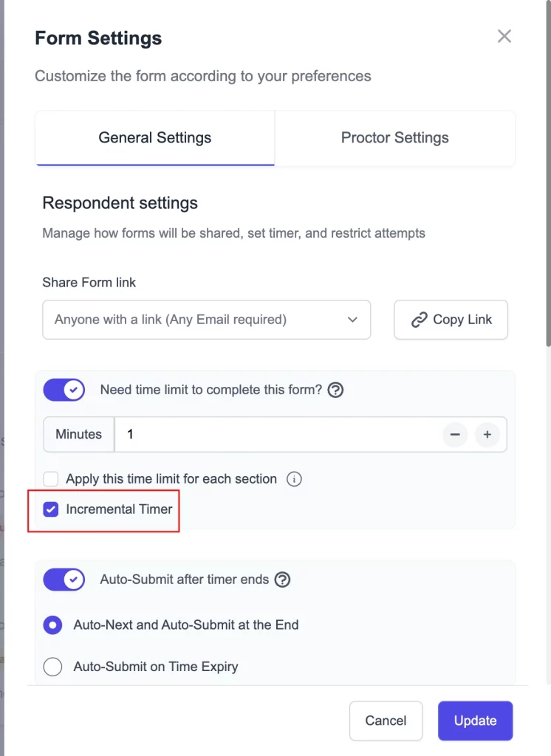This screenshot has width=551, height=756.
Task: Disable the Auto-Submit after timer ends switch
Action: [x=64, y=580]
